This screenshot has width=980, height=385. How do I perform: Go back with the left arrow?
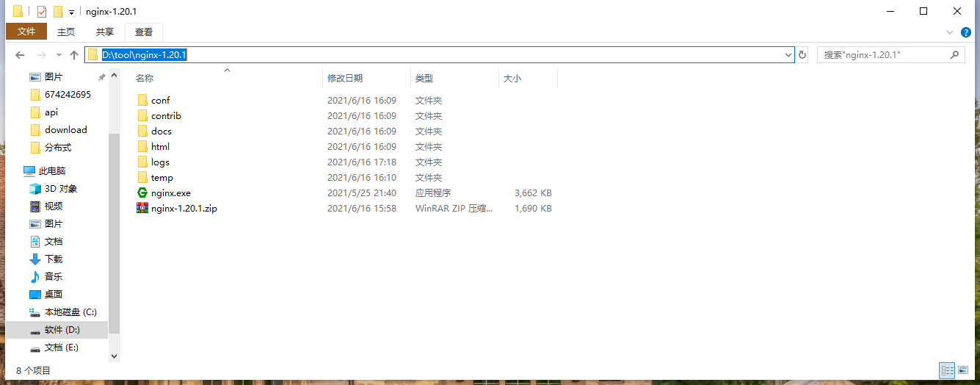coord(20,55)
